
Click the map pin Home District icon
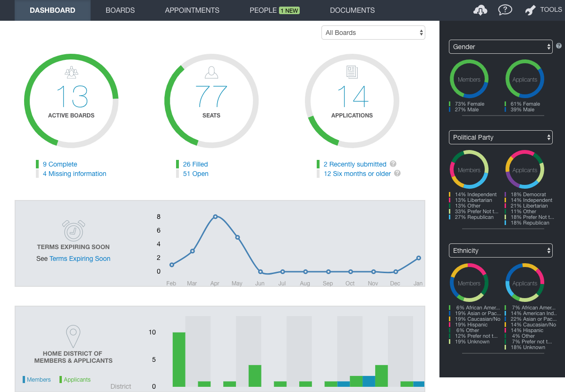[x=73, y=336]
